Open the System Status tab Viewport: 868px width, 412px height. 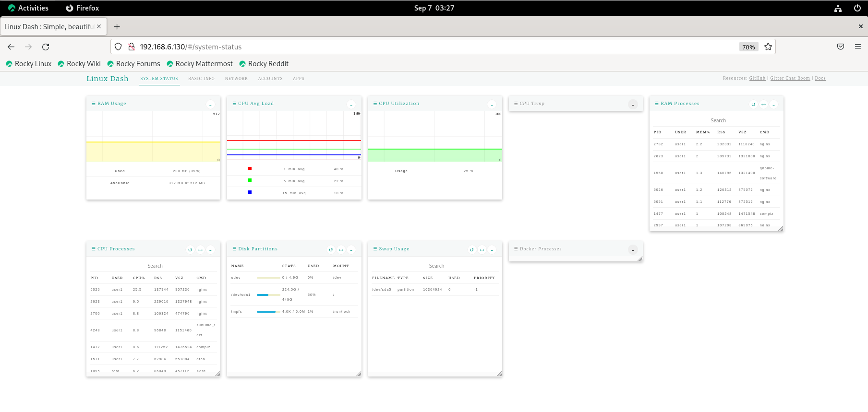[x=159, y=79]
